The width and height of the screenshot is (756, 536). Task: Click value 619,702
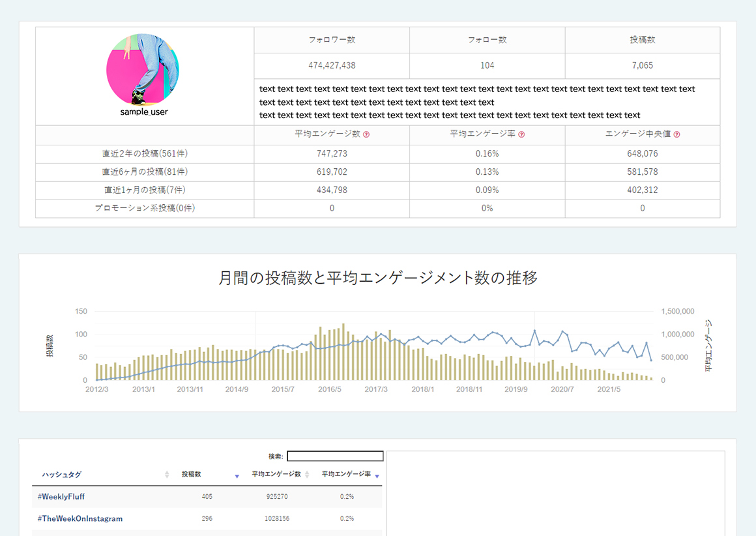click(x=332, y=172)
